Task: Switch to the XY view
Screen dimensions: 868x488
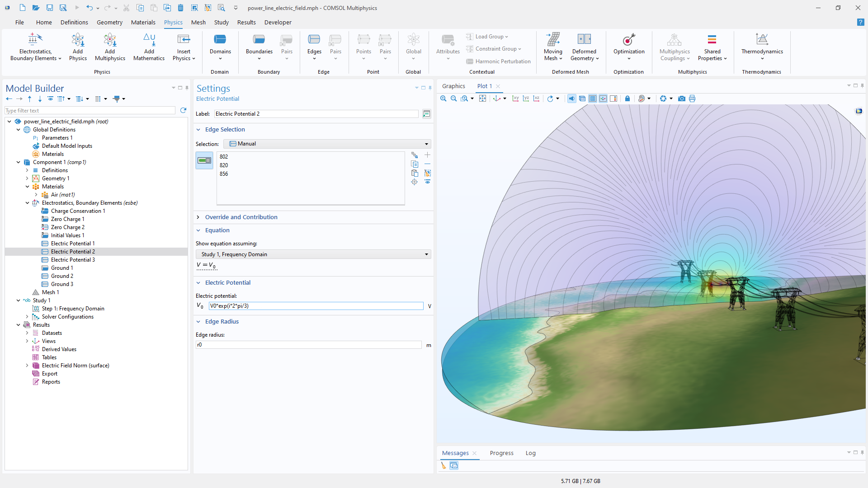Action: tap(515, 99)
